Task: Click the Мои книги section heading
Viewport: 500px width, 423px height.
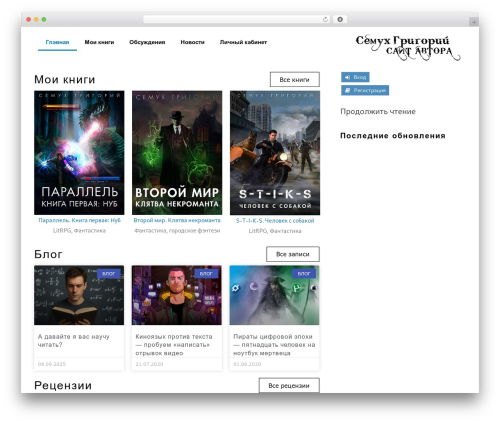Action: [65, 79]
